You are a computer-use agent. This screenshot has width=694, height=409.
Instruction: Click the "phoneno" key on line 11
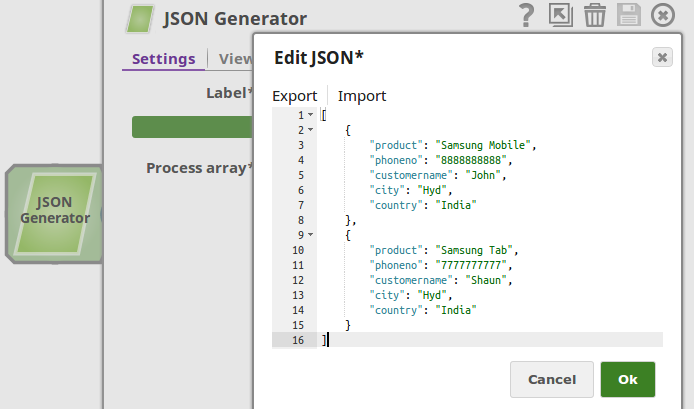[x=396, y=265]
